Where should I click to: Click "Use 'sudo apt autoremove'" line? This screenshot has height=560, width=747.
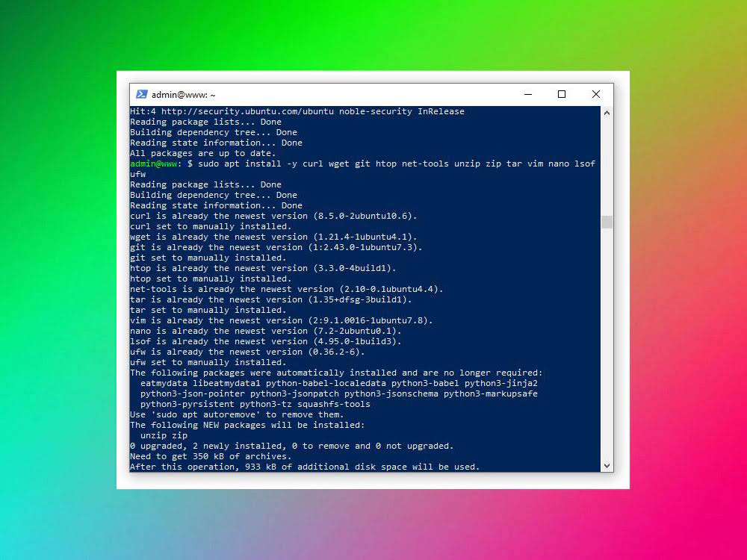point(237,415)
